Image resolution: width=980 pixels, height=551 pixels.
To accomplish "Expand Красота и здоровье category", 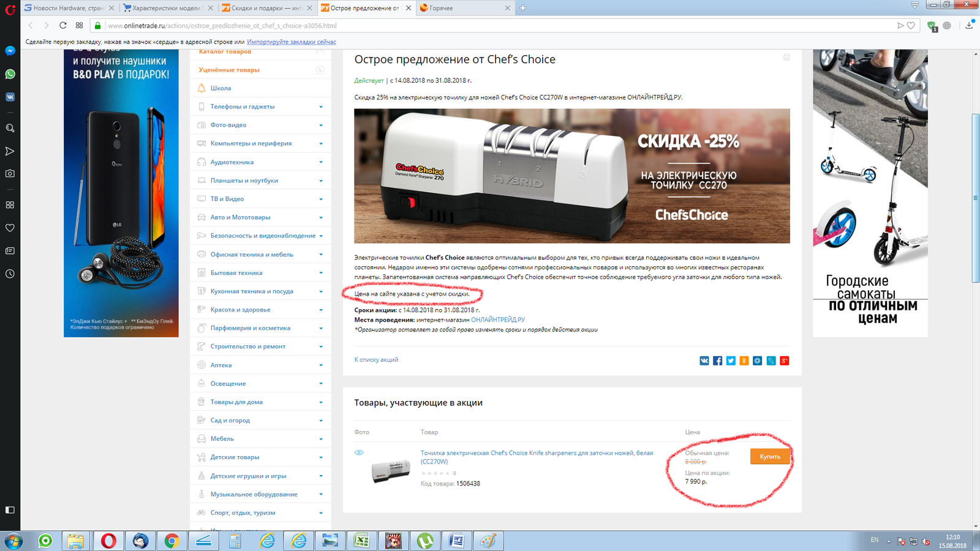I will [321, 310].
